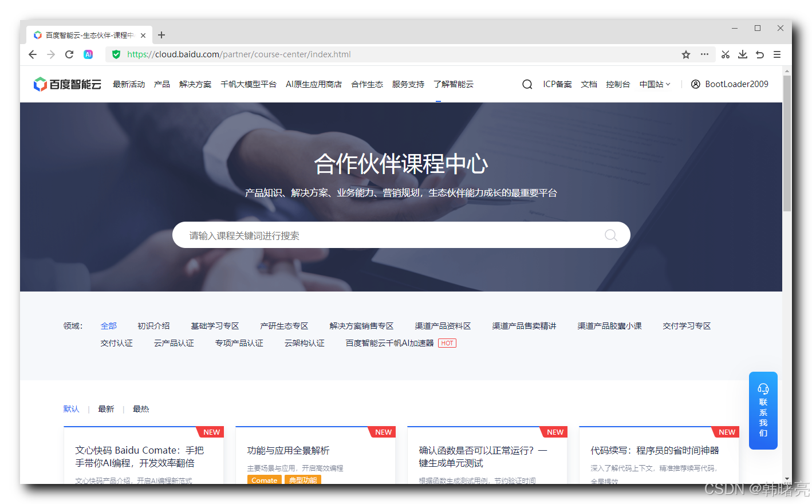The height and width of the screenshot is (504, 812).
Task: Open the browser hamburger menu
Action: [x=777, y=54]
